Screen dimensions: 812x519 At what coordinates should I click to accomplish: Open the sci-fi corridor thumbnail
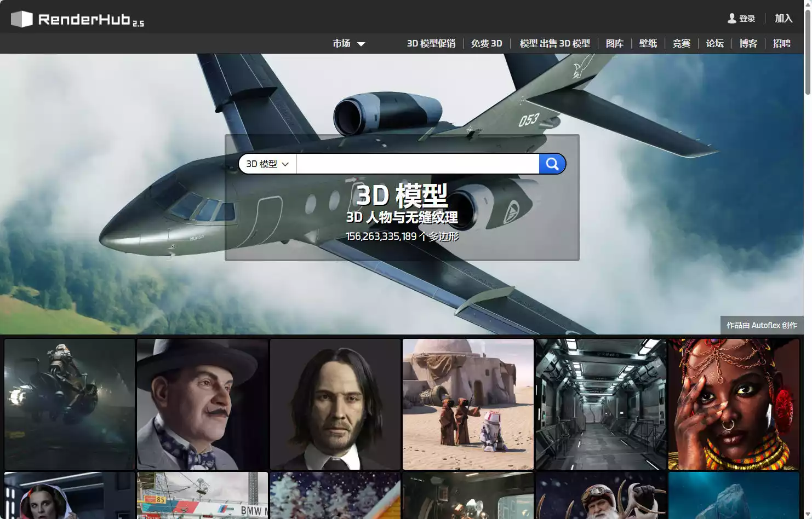[x=601, y=404]
